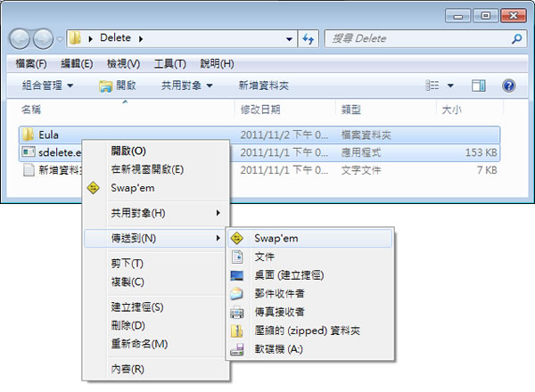Open the 工具(T) menu
This screenshot has height=392, width=535.
[x=170, y=64]
